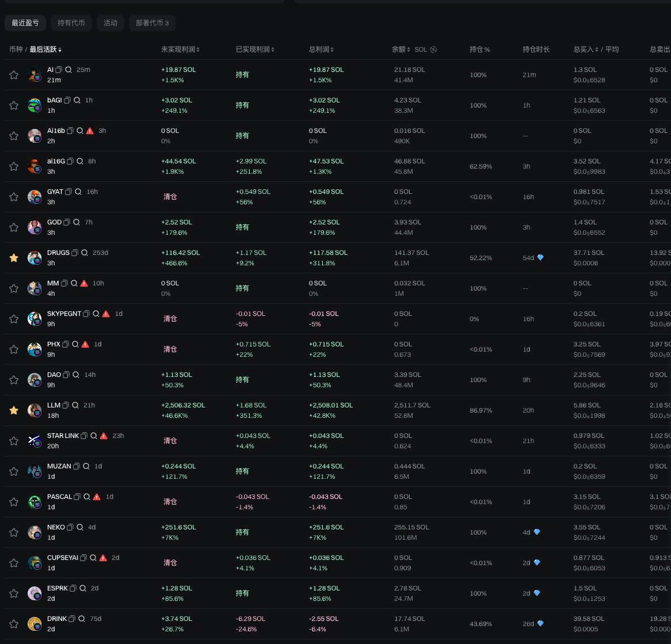This screenshot has width=671, height=644.
Task: Click diamond icon in NEKO row
Action: pyautogui.click(x=537, y=532)
